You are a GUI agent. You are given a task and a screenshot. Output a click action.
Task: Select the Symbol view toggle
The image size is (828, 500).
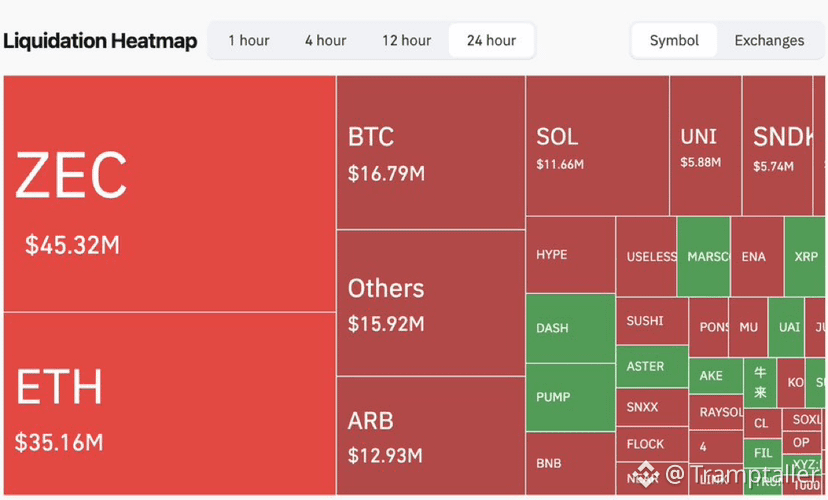pyautogui.click(x=674, y=41)
